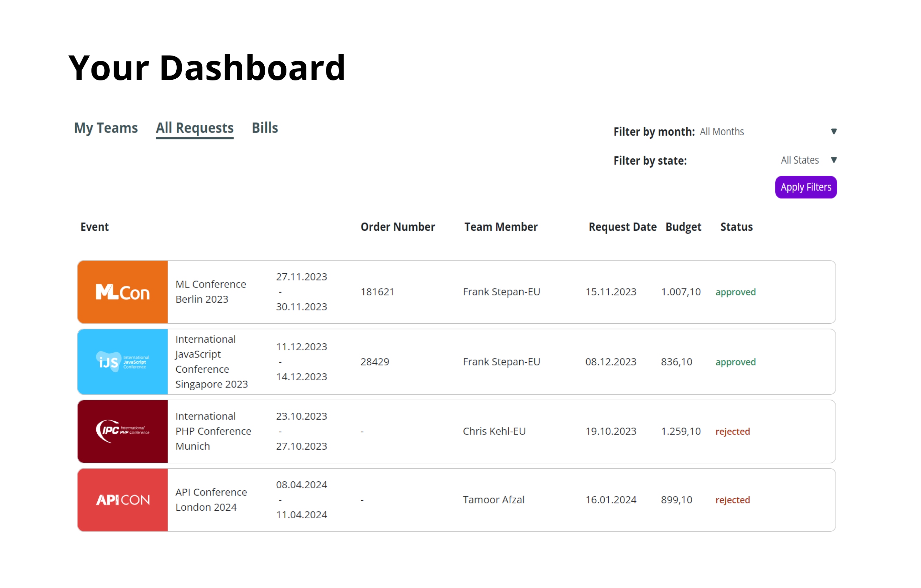
Task: Click the rejected status for the PHP Conference request
Action: (733, 432)
